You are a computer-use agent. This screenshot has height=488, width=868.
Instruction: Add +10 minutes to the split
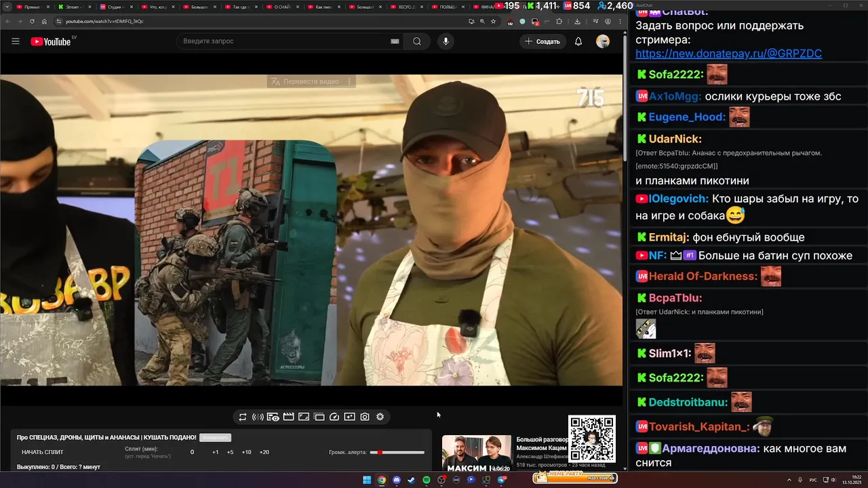247,452
